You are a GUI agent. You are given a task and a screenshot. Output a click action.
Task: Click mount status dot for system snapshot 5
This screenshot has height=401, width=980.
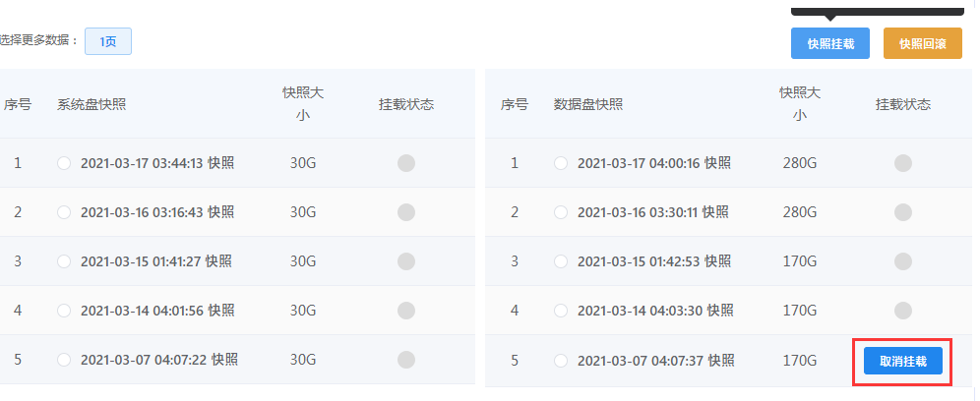tap(406, 360)
